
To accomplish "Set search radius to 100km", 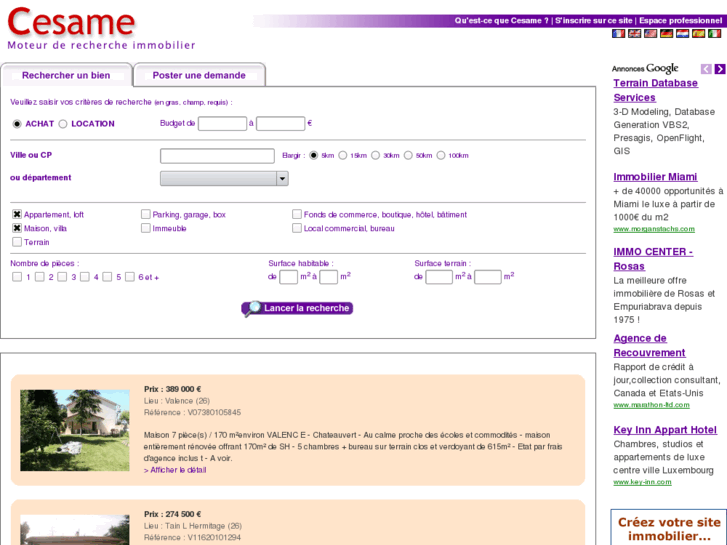I will click(441, 155).
